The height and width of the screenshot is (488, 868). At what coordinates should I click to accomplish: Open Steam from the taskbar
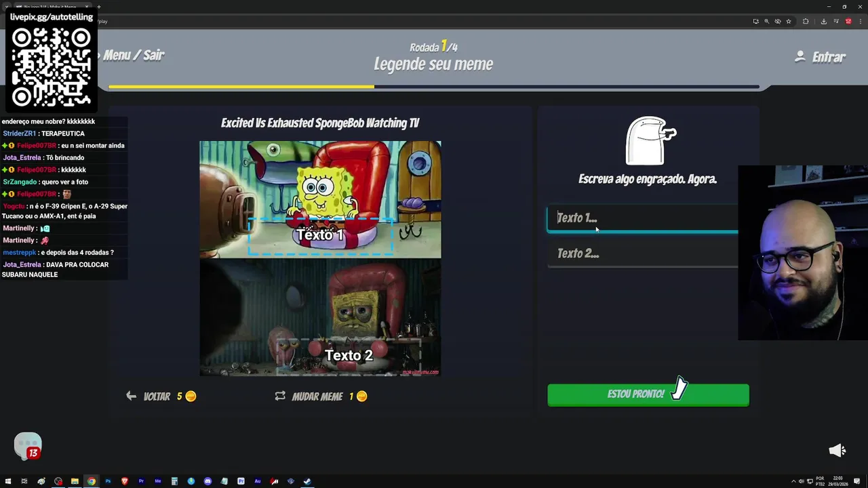click(307, 481)
